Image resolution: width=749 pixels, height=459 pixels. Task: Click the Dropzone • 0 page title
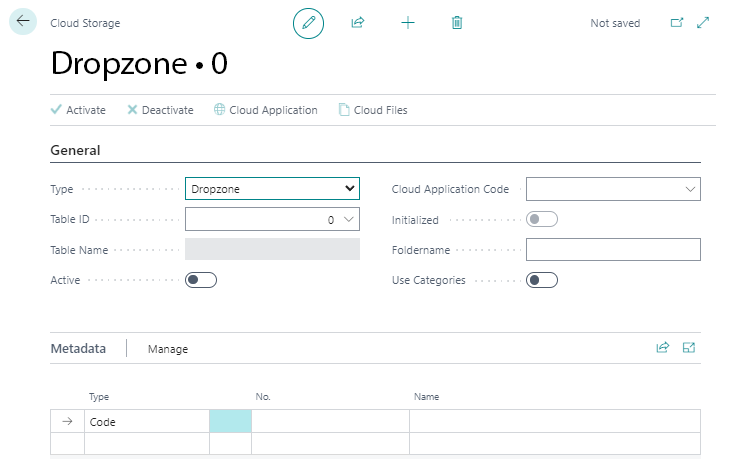pos(139,64)
